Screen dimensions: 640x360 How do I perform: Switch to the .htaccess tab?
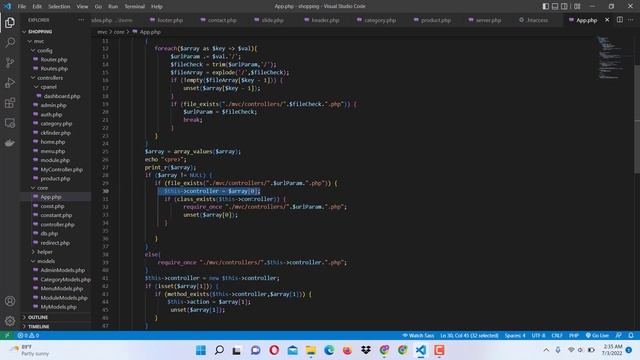[x=533, y=20]
